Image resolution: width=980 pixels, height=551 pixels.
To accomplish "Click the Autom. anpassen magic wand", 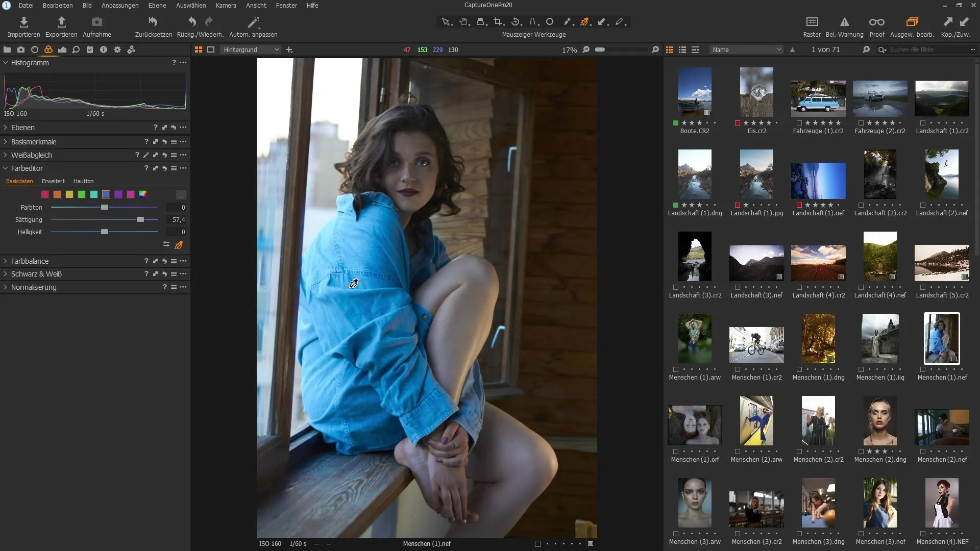I will 253,22.
